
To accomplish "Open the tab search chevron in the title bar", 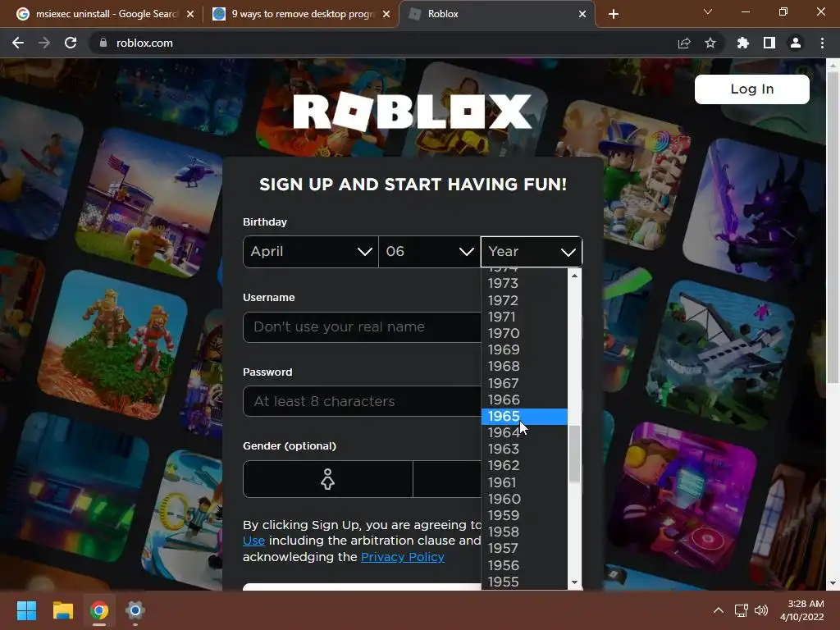I will coord(708,11).
